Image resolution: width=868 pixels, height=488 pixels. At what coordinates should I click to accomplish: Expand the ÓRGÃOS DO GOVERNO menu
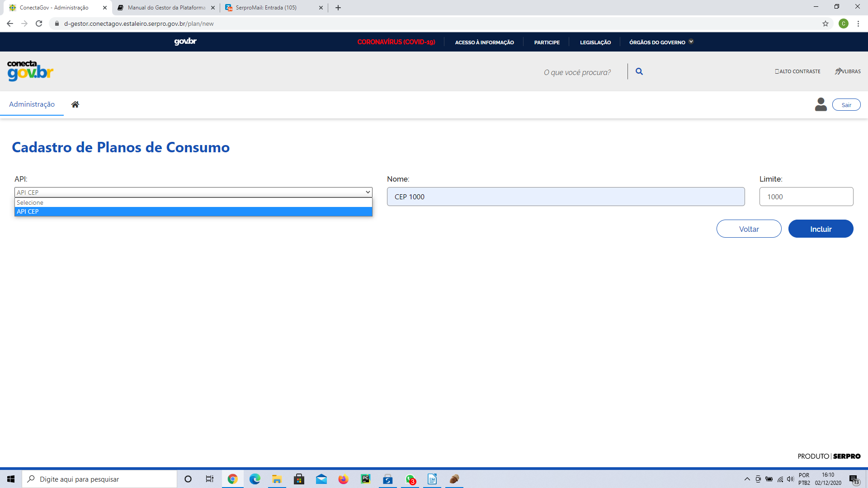660,42
